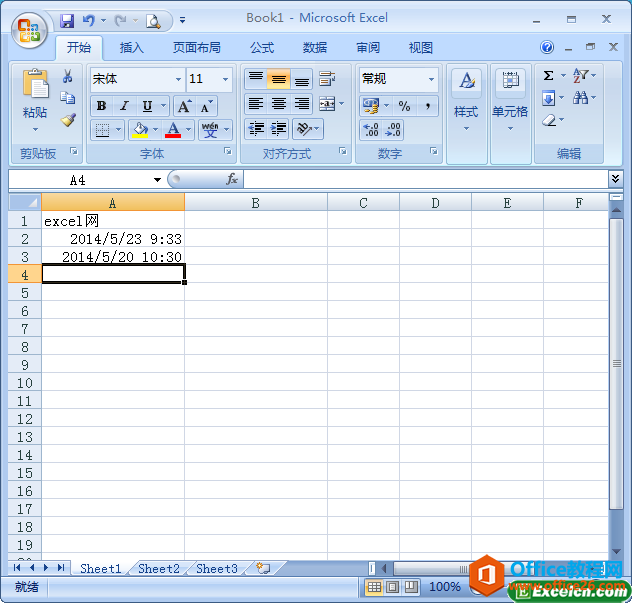Toggle bottom vertical alignment
This screenshot has width=632, height=603.
(x=301, y=79)
